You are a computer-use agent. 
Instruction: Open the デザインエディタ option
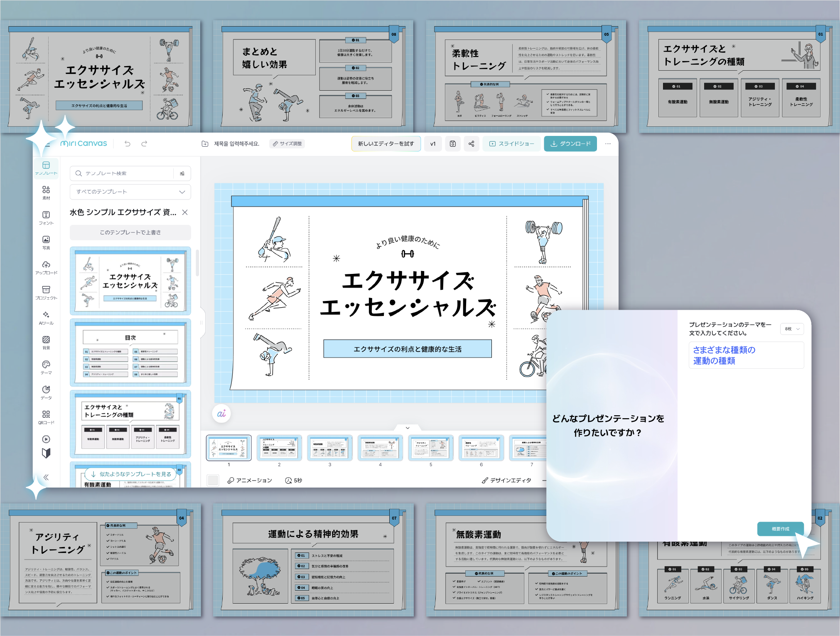click(x=506, y=480)
